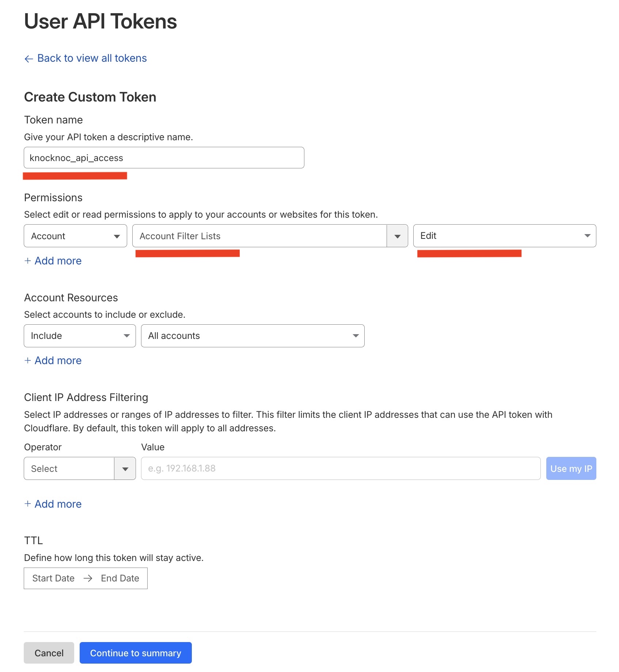This screenshot has height=672, width=619.
Task: Click Add more under Account Resources
Action: click(x=53, y=360)
